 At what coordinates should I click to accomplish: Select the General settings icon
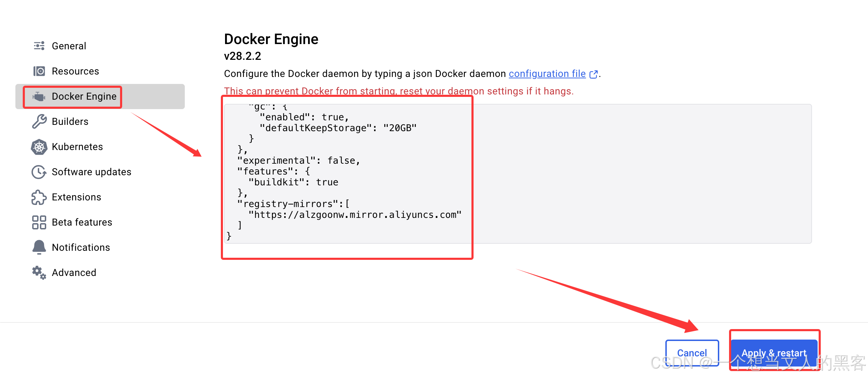pos(39,45)
